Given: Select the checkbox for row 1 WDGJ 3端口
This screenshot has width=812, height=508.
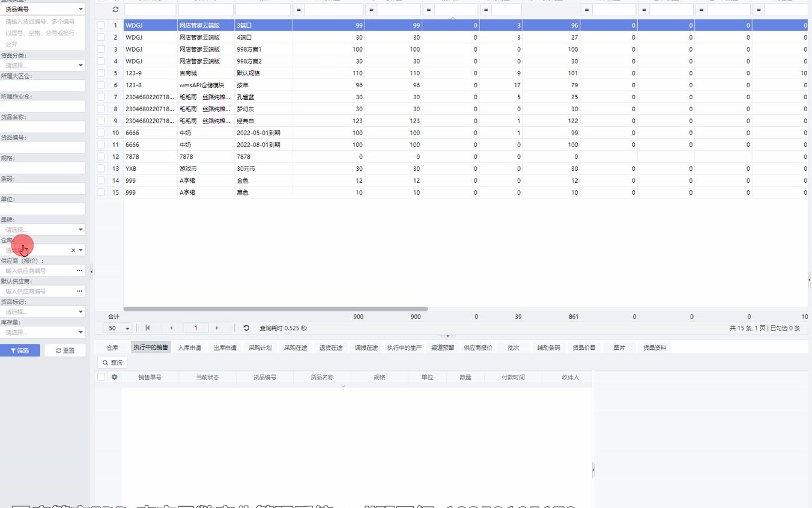Looking at the screenshot, I should 101,25.
